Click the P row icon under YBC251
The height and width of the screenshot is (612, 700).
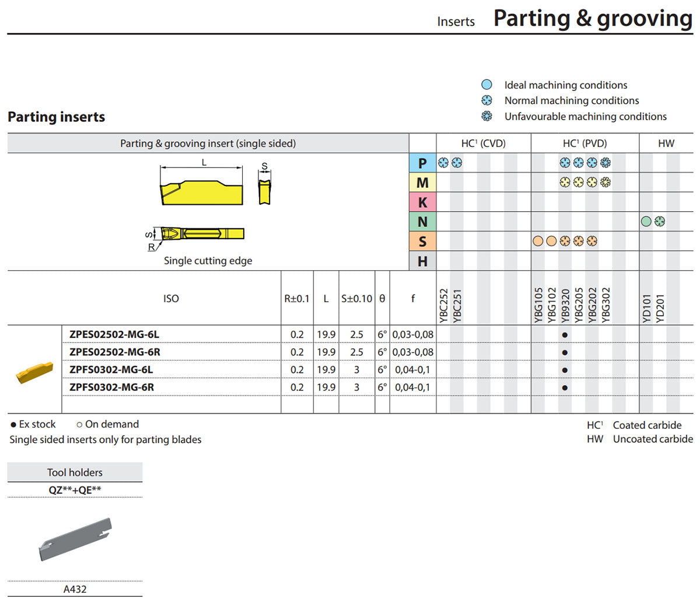coord(457,163)
